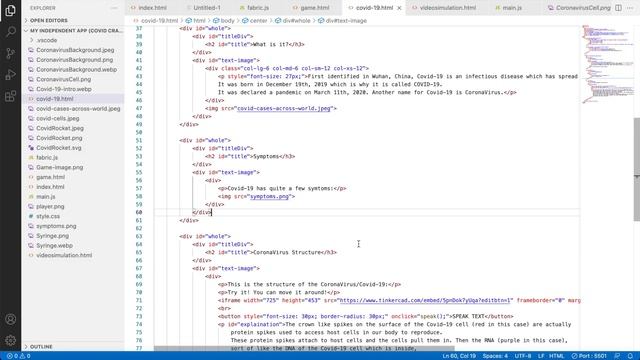Open videosimulation.html in the file tree
The image size is (640, 360).
[73, 256]
